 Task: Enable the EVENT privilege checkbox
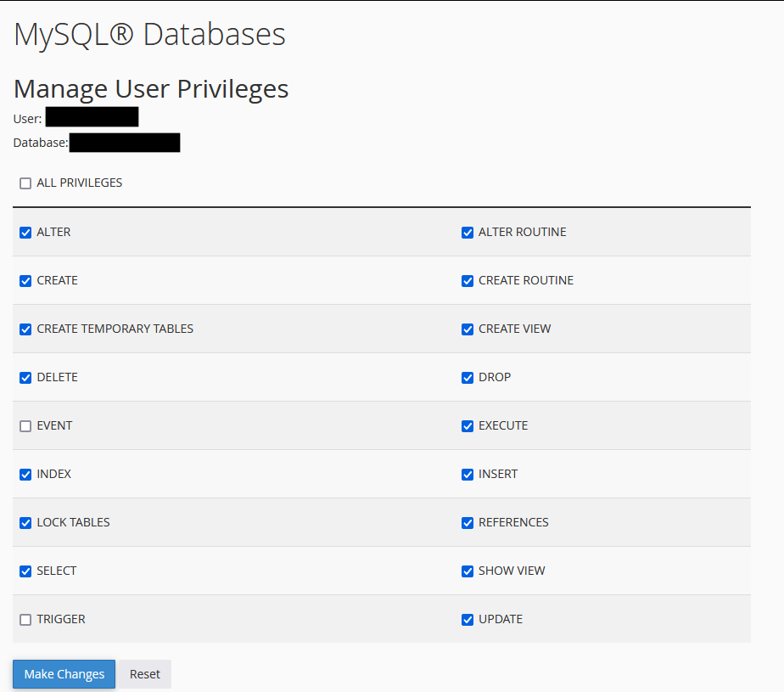(x=25, y=426)
